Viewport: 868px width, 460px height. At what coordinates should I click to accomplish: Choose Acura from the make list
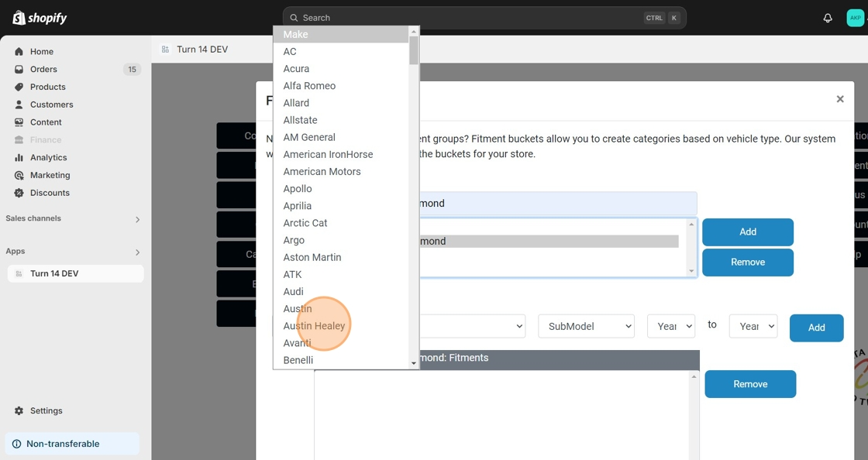(340, 69)
